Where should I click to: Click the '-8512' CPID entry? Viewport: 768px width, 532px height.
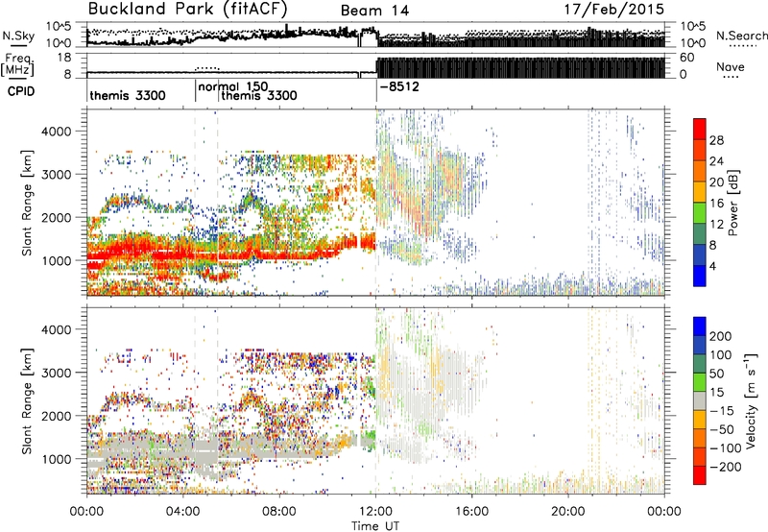tap(399, 86)
